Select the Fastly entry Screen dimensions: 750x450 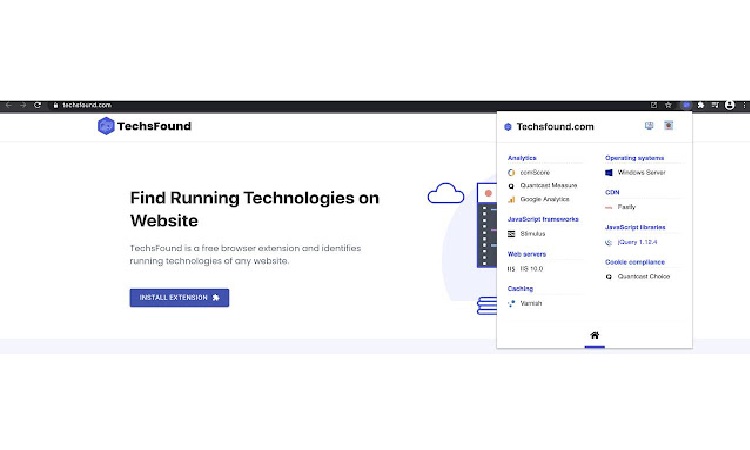[x=626, y=207]
